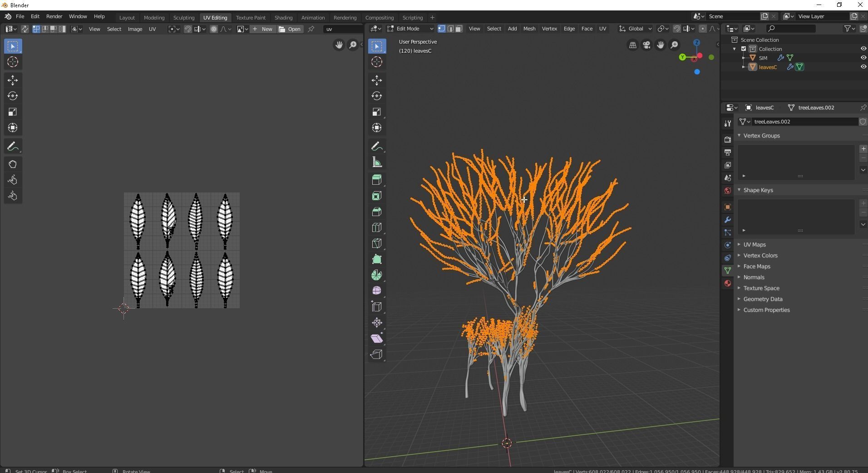Collapse the Shape Keys panel
868x473 pixels.
(x=758, y=190)
